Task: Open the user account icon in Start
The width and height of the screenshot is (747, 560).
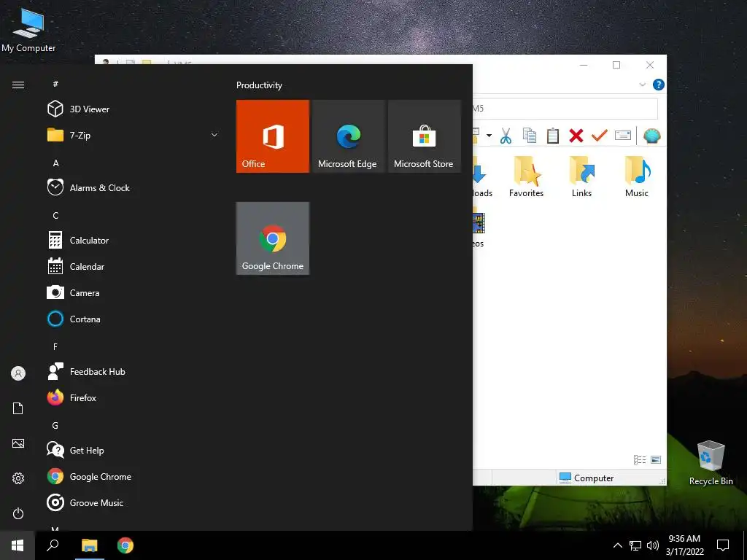Action: click(18, 373)
